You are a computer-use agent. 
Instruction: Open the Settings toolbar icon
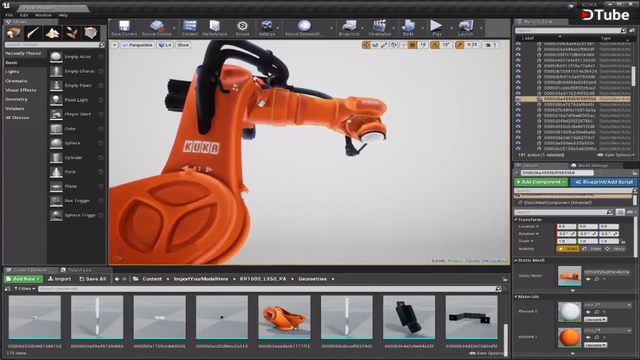click(x=267, y=28)
